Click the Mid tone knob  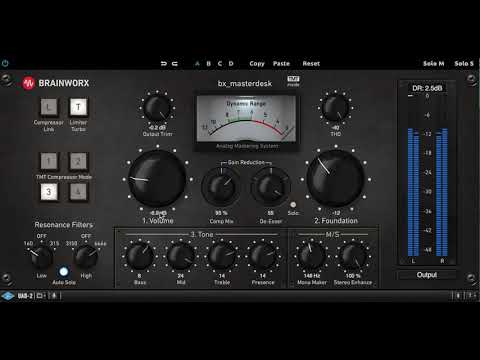coord(181,257)
